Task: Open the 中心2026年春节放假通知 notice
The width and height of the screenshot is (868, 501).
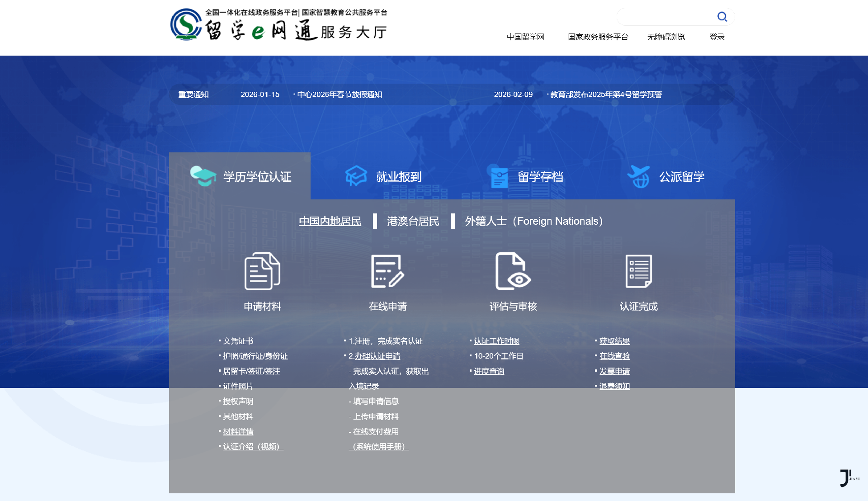Action: click(x=340, y=95)
